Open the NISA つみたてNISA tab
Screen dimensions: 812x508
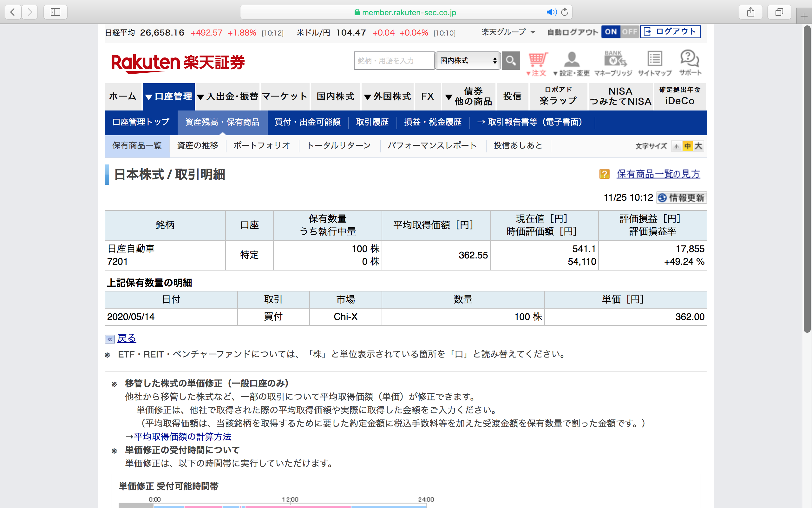click(x=621, y=97)
